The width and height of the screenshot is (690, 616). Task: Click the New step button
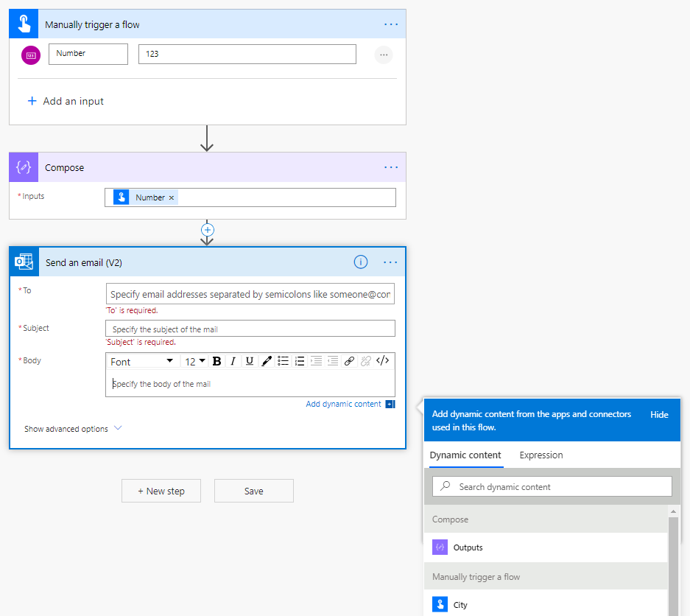tap(161, 491)
